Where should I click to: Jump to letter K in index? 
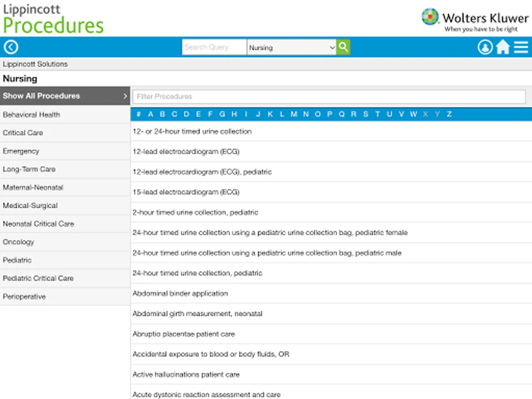tap(270, 114)
